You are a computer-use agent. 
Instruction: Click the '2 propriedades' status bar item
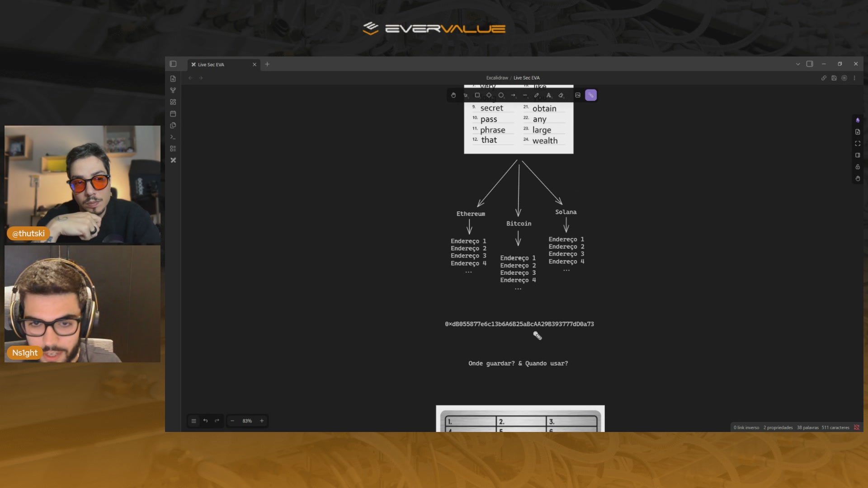coord(778,428)
